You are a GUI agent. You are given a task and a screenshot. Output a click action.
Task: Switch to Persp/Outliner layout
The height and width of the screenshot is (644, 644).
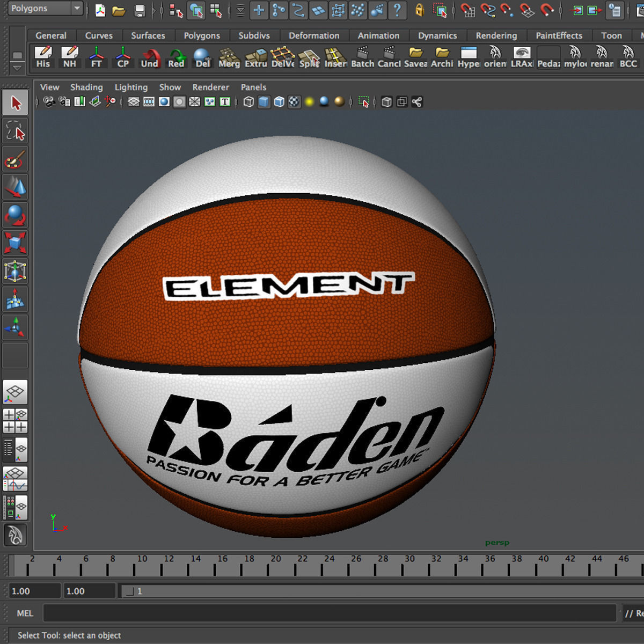pyautogui.click(x=16, y=450)
